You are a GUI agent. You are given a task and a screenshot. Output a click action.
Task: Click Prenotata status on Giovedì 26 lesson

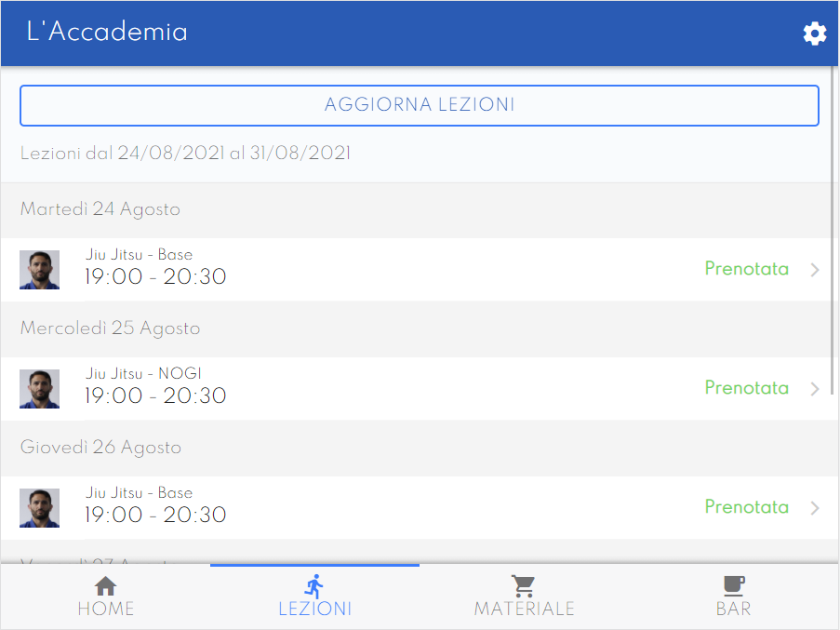(x=746, y=507)
